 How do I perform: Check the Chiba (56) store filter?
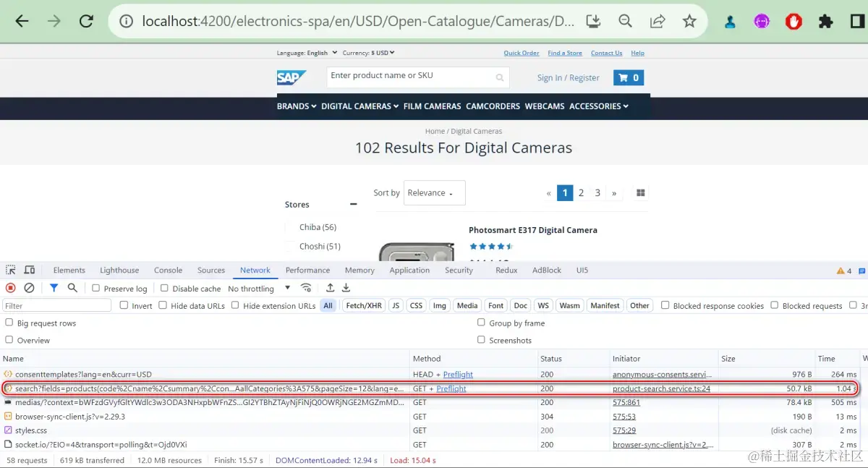pos(291,227)
